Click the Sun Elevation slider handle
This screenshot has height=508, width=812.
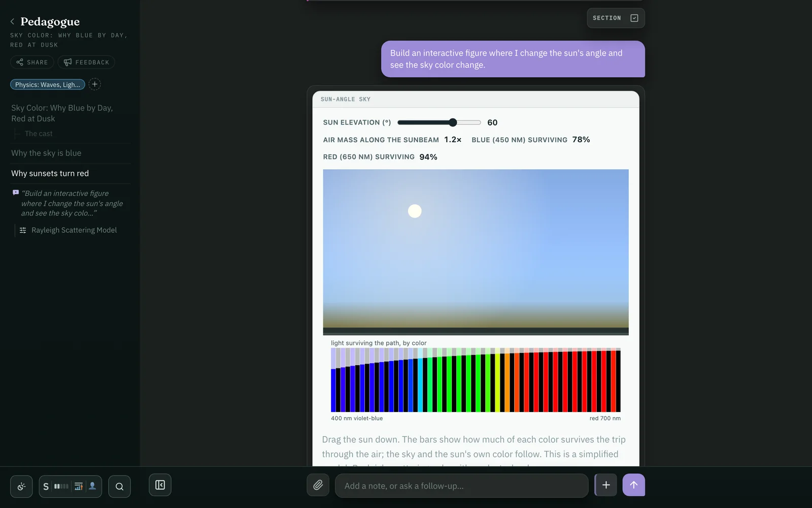click(453, 122)
